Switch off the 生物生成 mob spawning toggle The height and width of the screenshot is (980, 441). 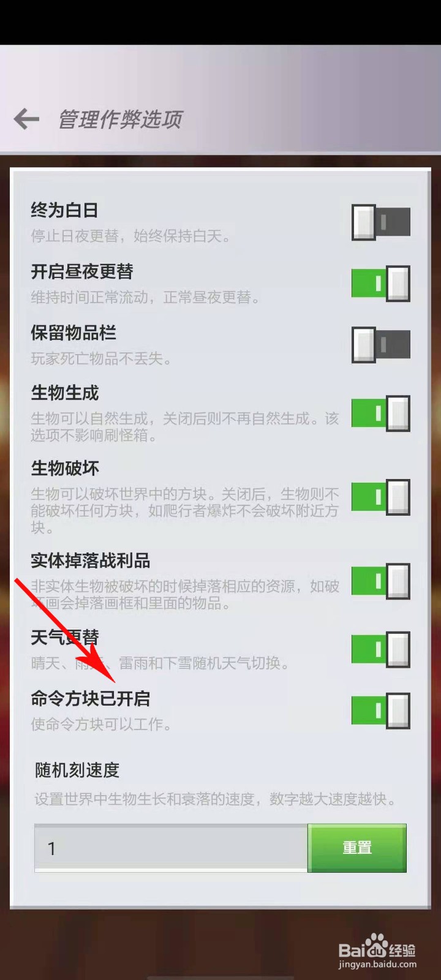pos(380,414)
